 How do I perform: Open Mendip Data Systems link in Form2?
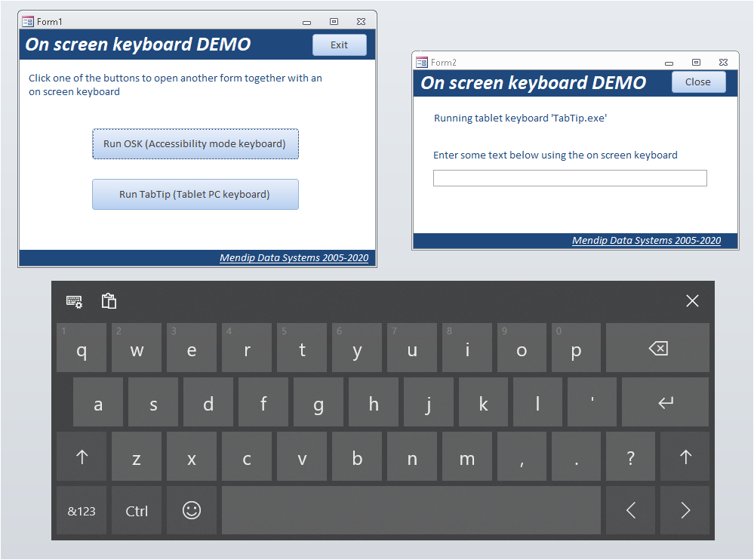click(646, 240)
